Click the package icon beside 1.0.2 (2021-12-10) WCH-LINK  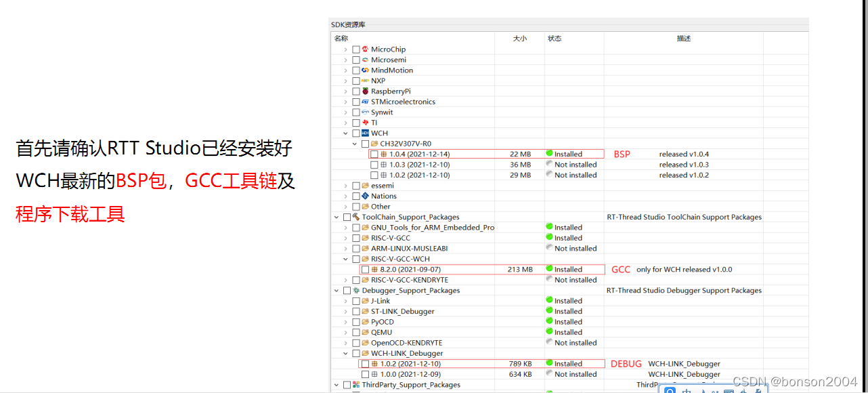(x=374, y=364)
